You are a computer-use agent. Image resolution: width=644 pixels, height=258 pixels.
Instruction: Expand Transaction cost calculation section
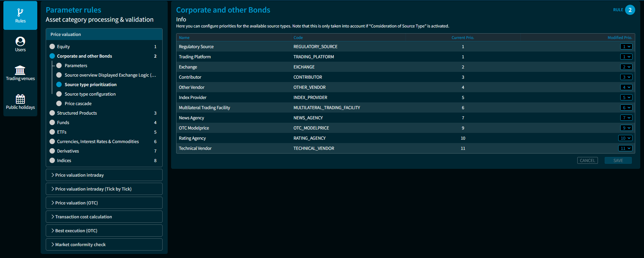tap(104, 217)
